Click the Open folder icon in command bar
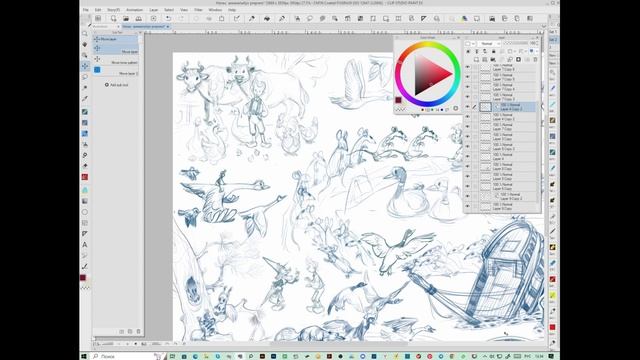Image resolution: width=640 pixels, height=360 pixels. [x=126, y=18]
